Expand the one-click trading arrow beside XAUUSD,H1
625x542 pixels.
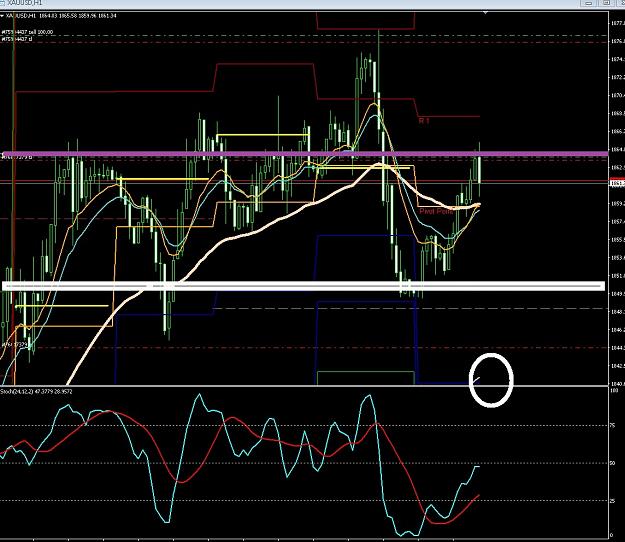click(2, 16)
